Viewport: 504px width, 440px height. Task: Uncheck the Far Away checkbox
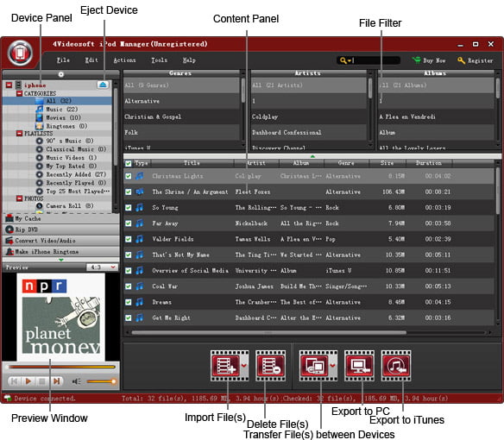[x=129, y=223]
